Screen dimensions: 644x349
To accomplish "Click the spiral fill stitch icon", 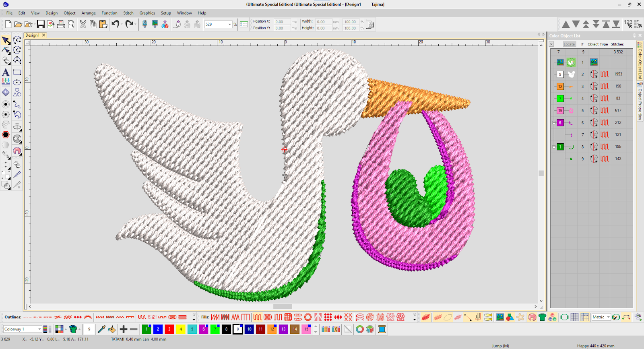I will click(370, 317).
